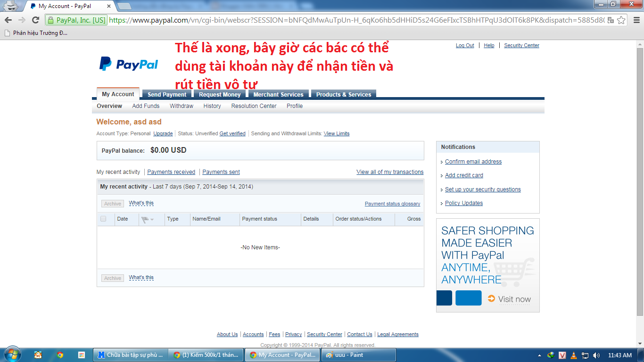Select the My Account tab
644x362 pixels.
click(118, 94)
